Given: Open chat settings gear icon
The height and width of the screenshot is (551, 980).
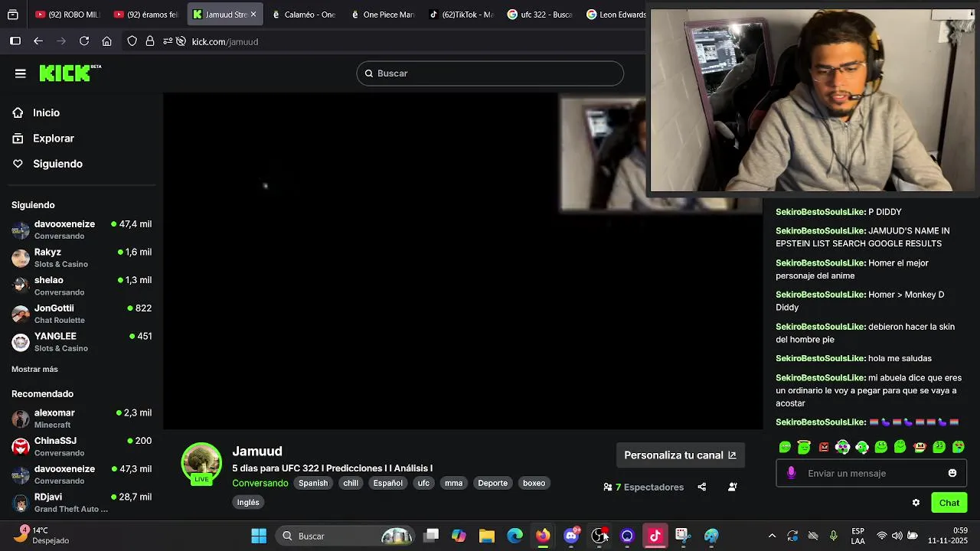Looking at the screenshot, I should click(916, 503).
